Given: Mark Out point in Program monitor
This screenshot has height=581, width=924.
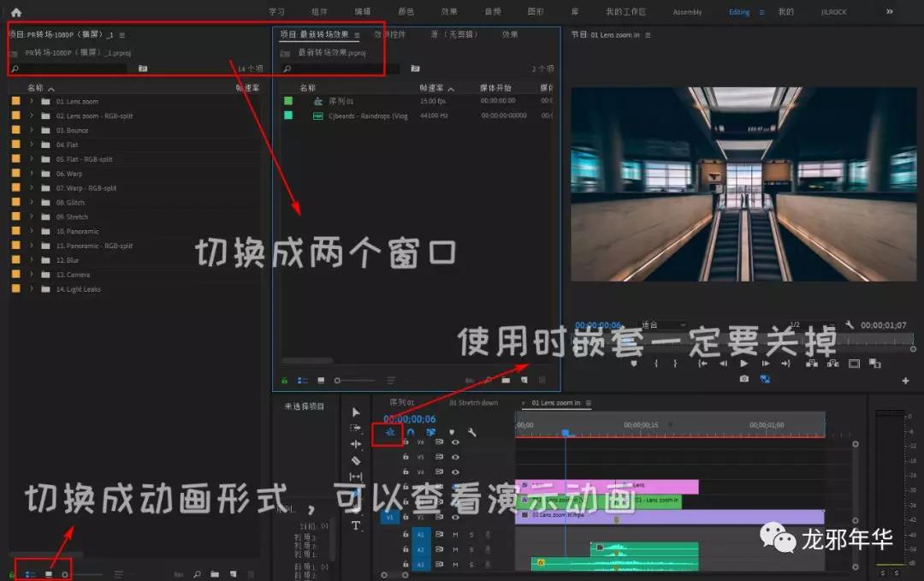Looking at the screenshot, I should [x=675, y=364].
